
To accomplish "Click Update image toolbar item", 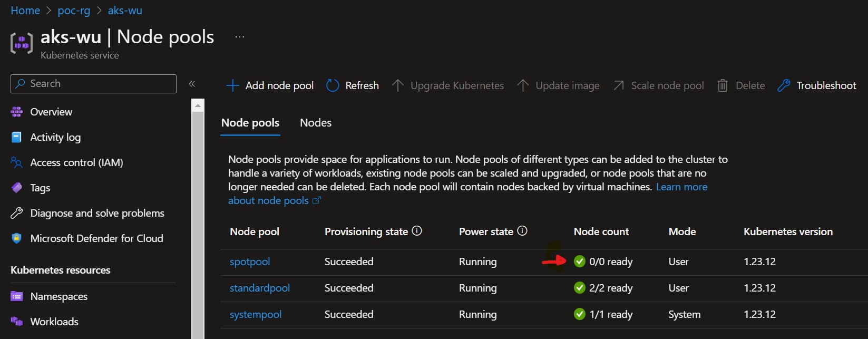I will [559, 85].
